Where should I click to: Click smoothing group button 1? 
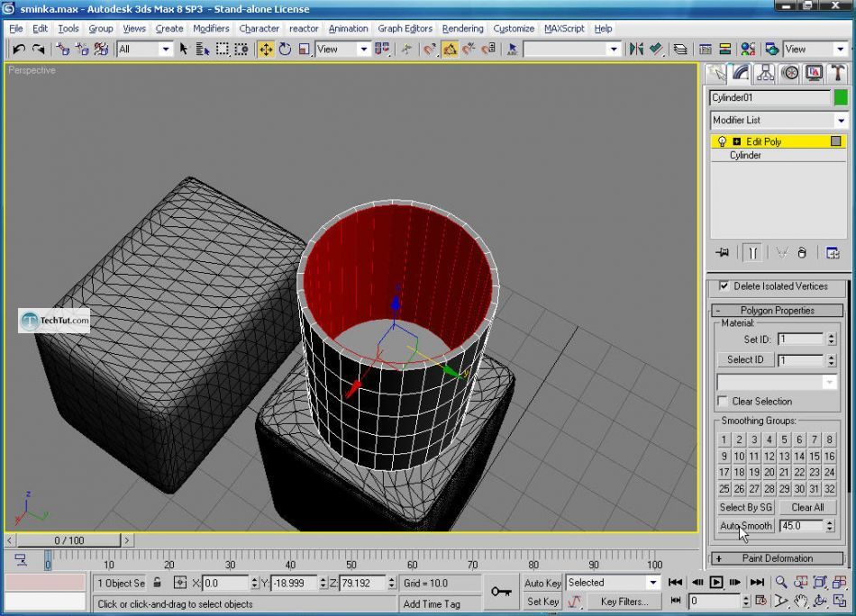(x=724, y=439)
